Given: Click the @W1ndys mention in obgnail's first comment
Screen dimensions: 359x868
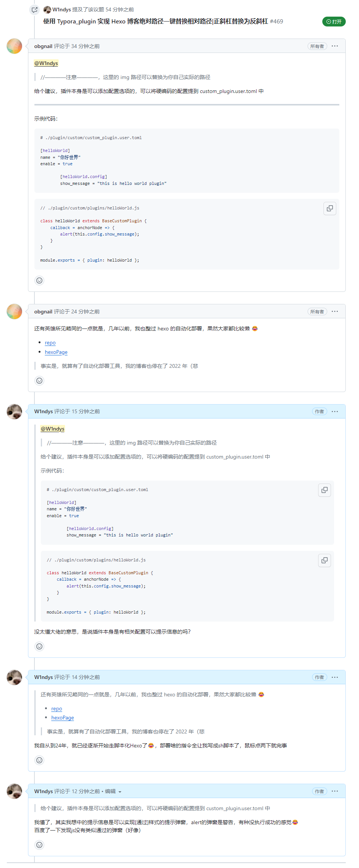Looking at the screenshot, I should [x=46, y=63].
